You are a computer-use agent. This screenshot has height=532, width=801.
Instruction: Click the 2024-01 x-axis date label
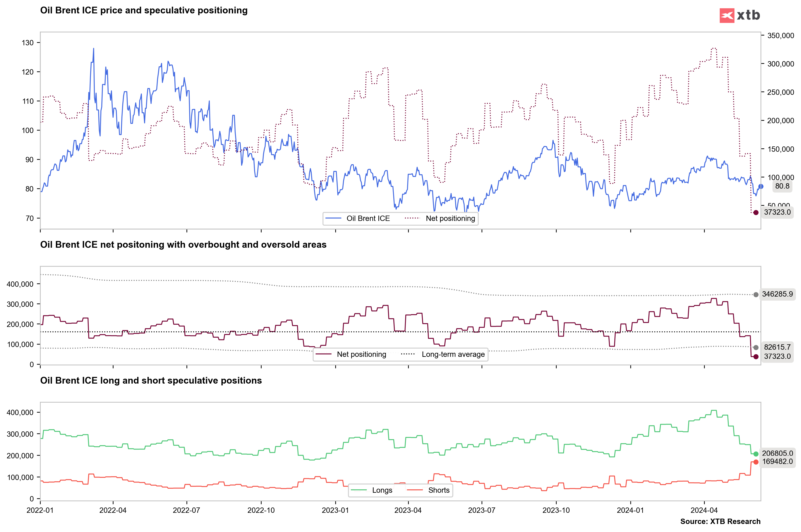click(x=630, y=510)
